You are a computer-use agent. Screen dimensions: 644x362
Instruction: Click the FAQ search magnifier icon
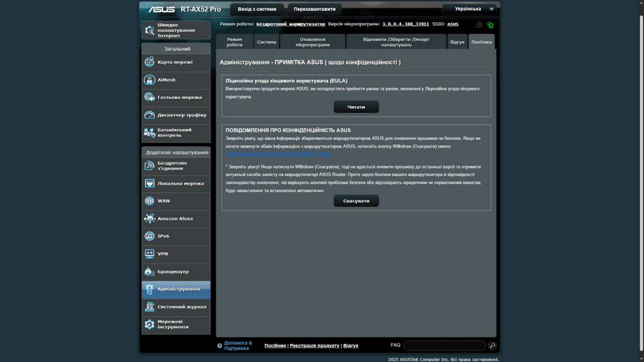(492, 346)
